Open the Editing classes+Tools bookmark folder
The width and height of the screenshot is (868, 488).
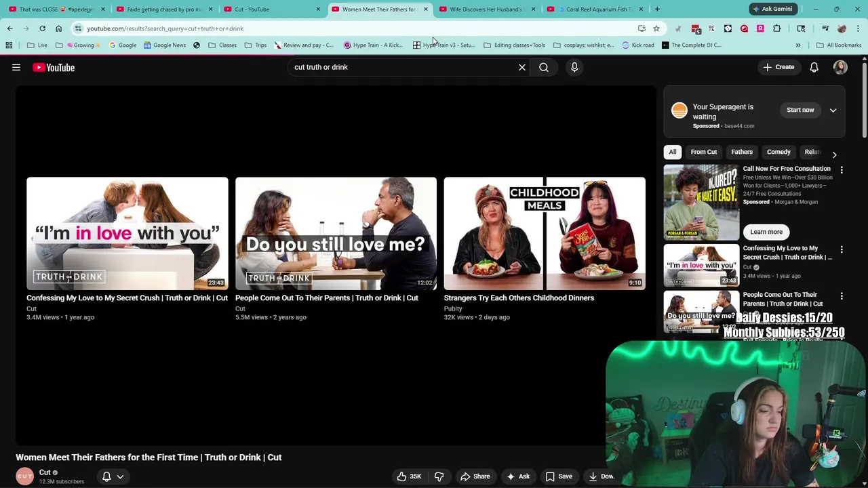click(x=514, y=45)
